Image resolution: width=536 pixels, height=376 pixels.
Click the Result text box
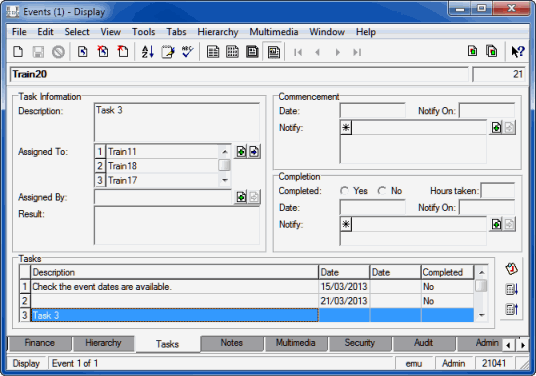[x=177, y=226]
